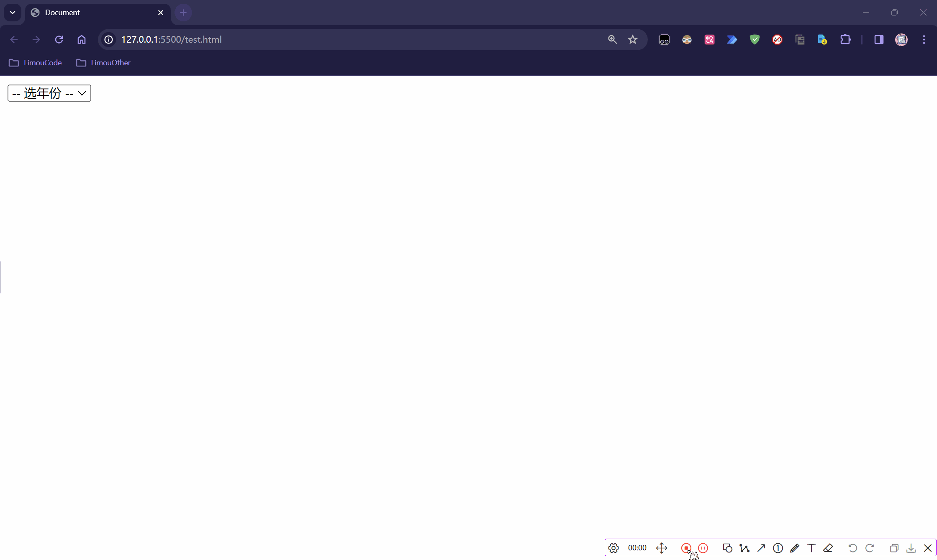Expand the tab search chevron
Viewport: 937px width, 560px height.
click(13, 13)
